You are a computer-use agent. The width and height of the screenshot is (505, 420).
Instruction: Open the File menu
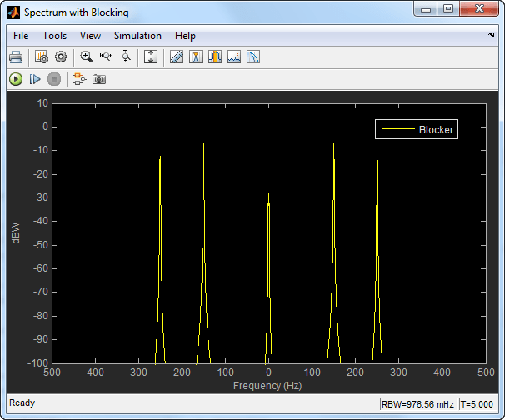point(21,36)
